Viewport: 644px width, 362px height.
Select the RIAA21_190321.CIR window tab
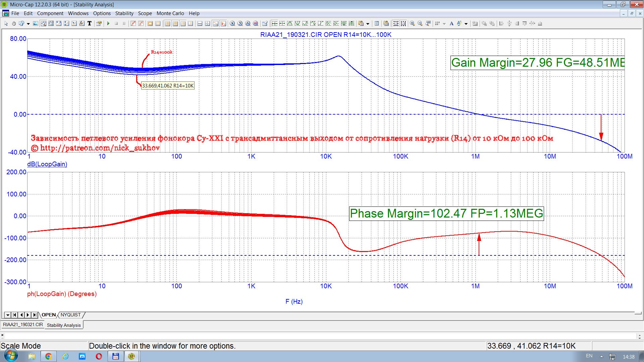(x=23, y=324)
